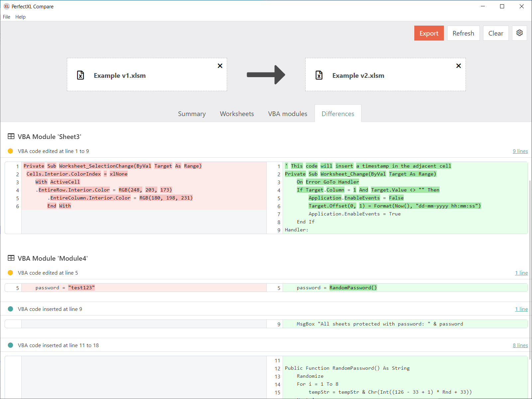Click the PerfectXL app icon in title bar

click(6, 6)
